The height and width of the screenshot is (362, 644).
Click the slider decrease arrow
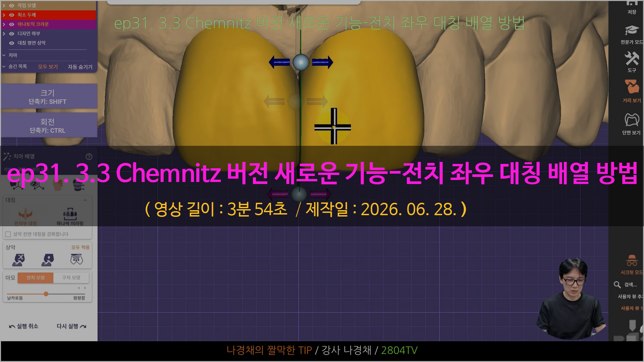pos(79,288)
